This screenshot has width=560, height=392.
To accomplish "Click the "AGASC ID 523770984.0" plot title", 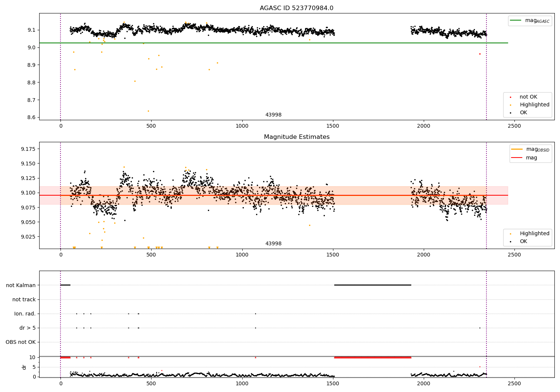I will coord(296,8).
